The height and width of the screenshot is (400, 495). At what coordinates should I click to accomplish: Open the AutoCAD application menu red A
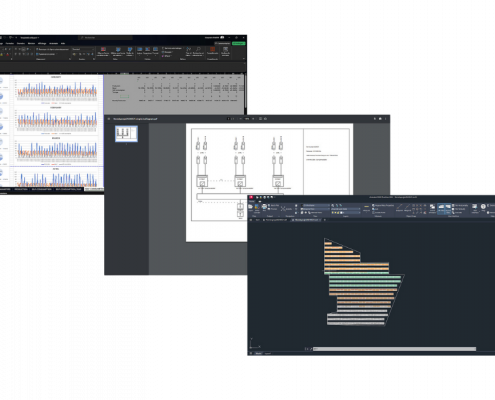(x=251, y=198)
